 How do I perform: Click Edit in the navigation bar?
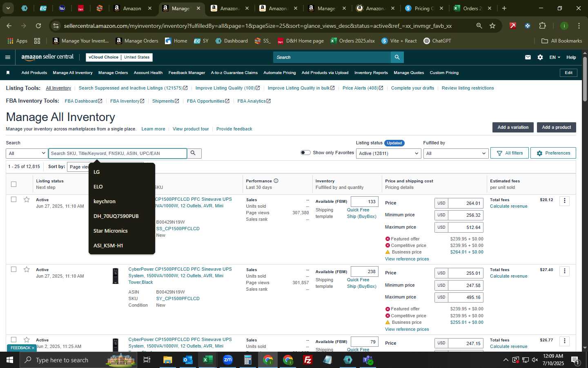(x=568, y=73)
